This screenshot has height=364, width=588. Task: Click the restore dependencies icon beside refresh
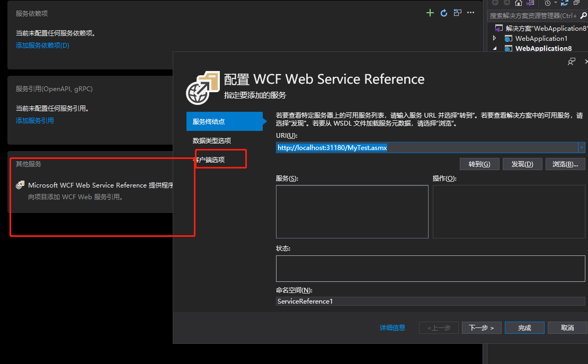coord(458,13)
